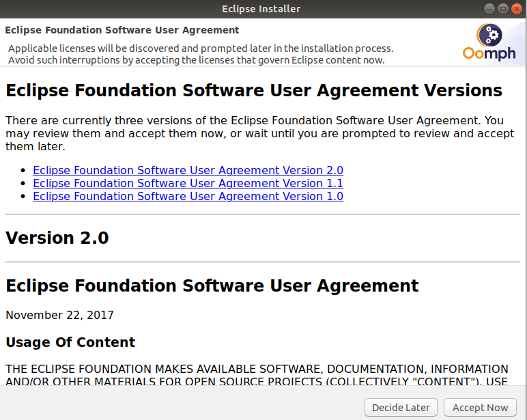Click 'There are currently three versions' paragraph
The image size is (527, 420).
(259, 133)
